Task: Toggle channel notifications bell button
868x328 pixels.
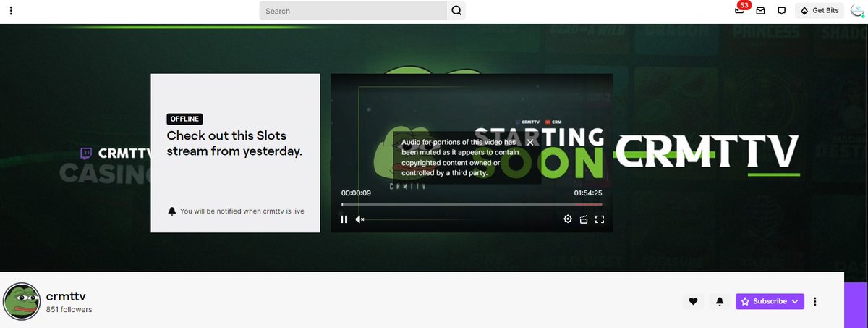Action: [720, 301]
